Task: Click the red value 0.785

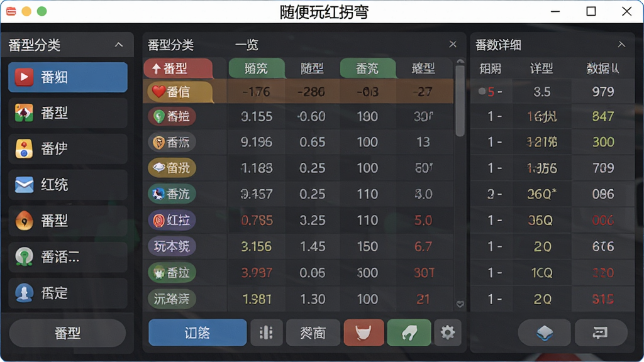Action: [x=257, y=221]
